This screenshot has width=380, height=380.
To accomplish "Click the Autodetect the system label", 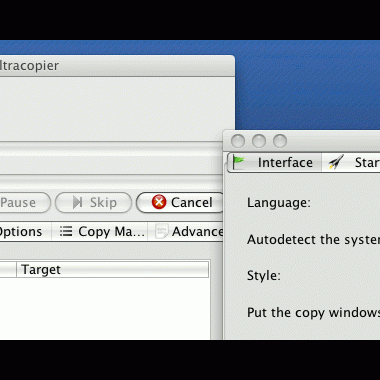I will point(313,239).
